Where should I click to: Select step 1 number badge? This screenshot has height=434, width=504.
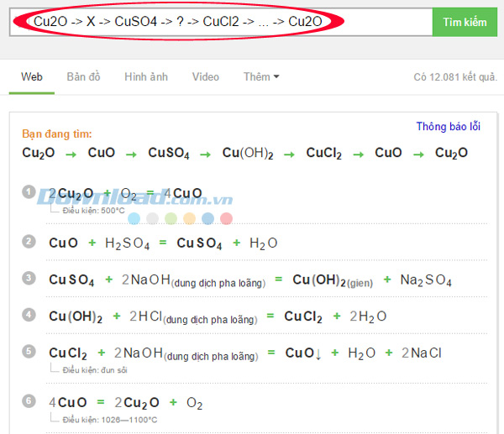tap(29, 191)
